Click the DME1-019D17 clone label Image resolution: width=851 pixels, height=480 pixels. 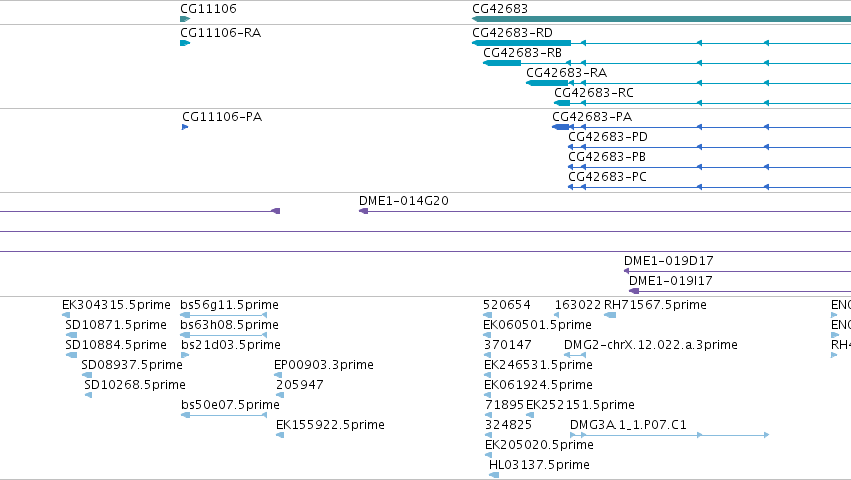coord(669,261)
